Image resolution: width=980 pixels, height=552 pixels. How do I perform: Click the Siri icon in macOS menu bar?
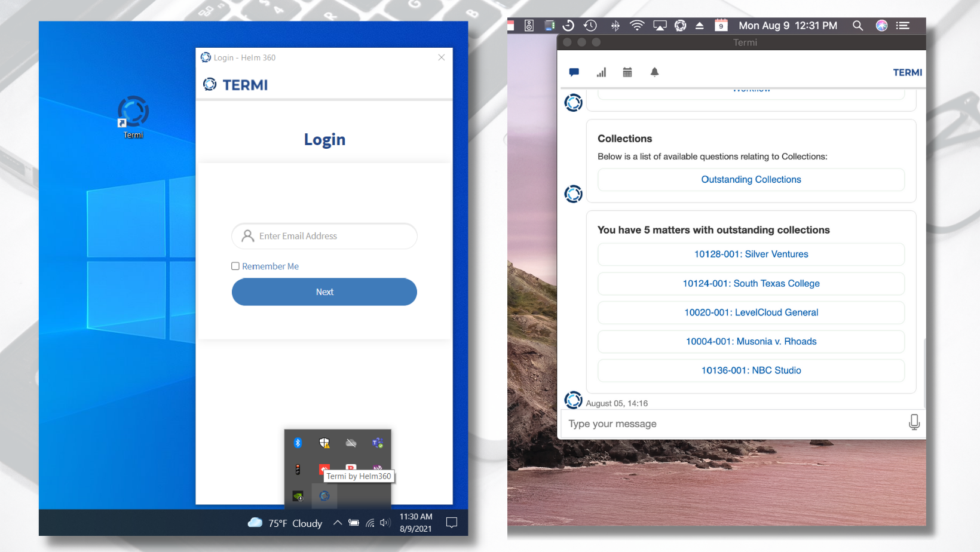(x=881, y=26)
